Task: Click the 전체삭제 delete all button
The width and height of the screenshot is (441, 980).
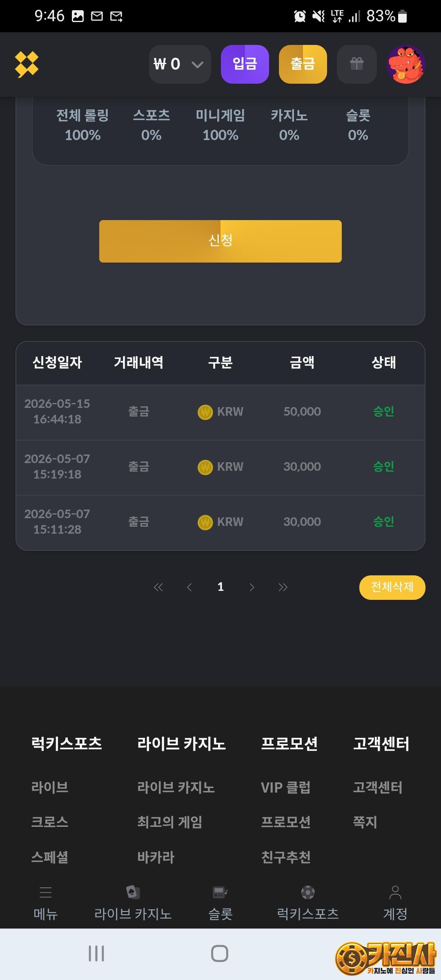Action: pos(392,587)
